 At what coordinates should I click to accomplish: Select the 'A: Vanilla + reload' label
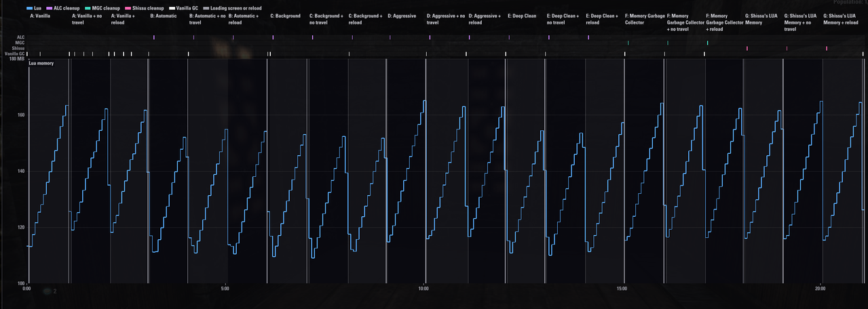click(123, 19)
